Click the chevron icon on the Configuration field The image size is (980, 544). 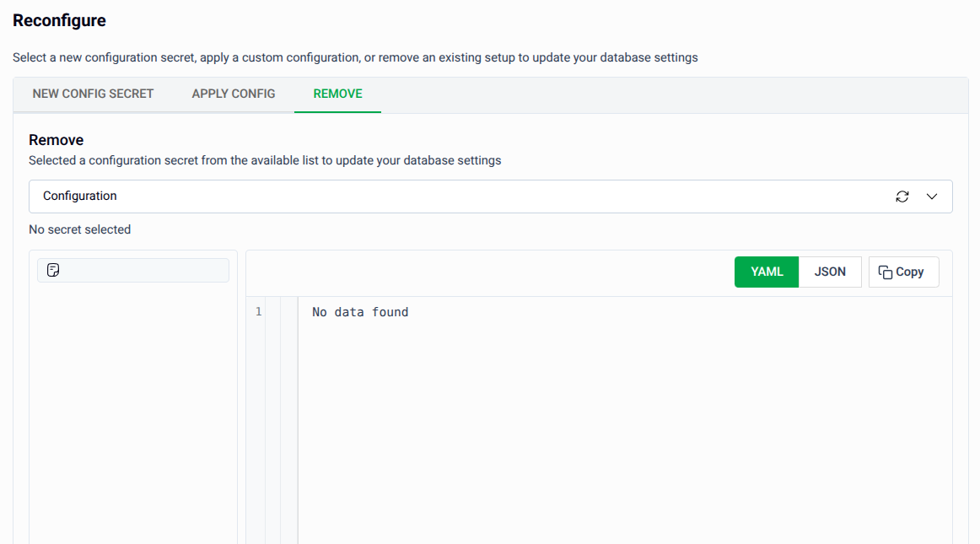[932, 196]
